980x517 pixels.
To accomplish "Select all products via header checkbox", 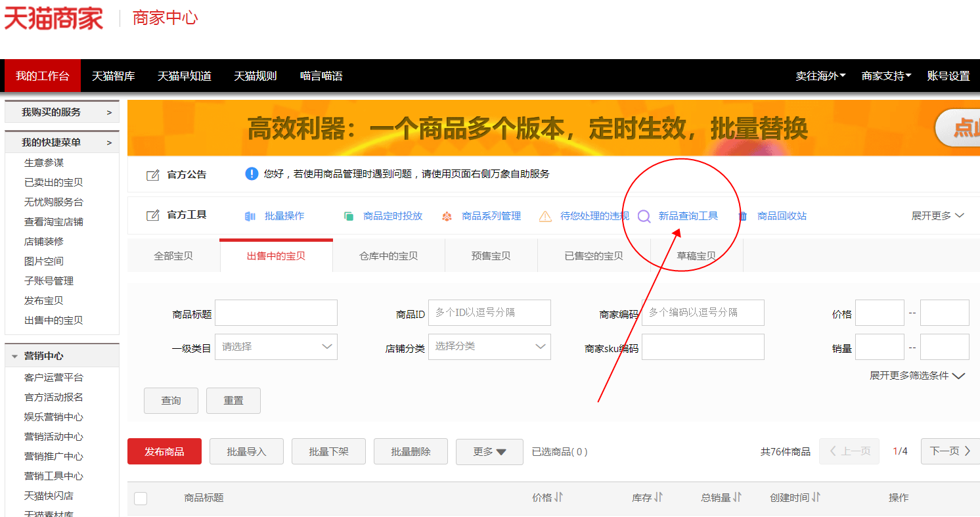I will 141,498.
